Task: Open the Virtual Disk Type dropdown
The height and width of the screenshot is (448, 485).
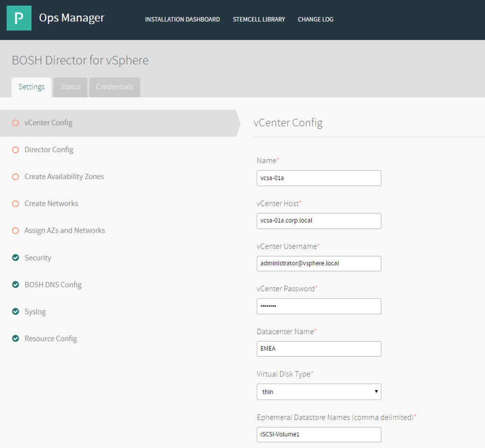Action: click(x=319, y=392)
